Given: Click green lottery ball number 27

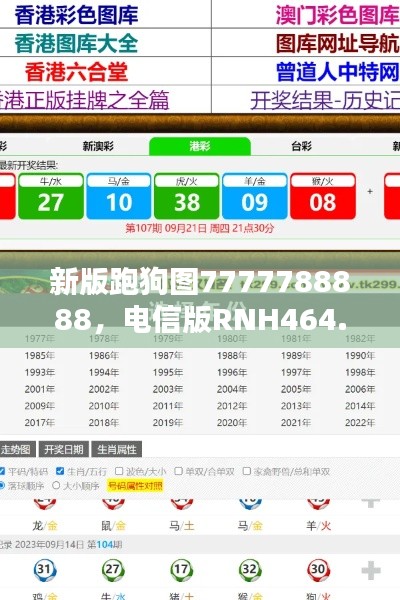Looking at the screenshot, I should point(113,570).
